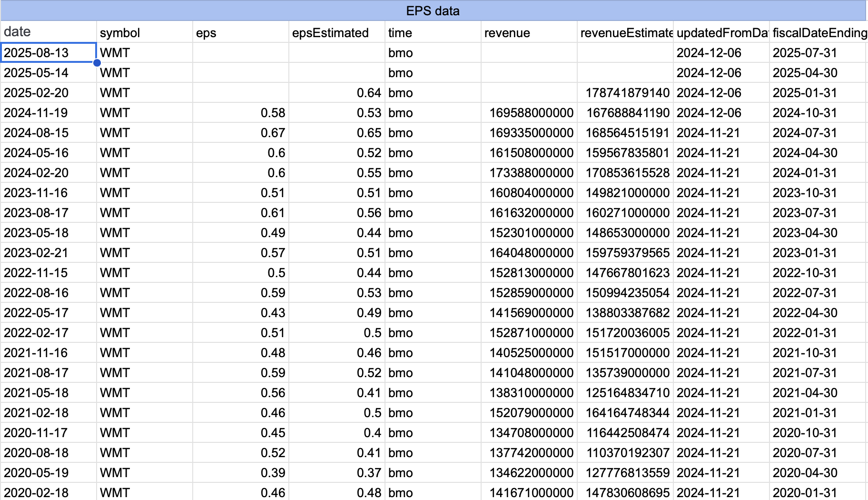Click fiscal date ending 2020-04-30

pos(819,472)
